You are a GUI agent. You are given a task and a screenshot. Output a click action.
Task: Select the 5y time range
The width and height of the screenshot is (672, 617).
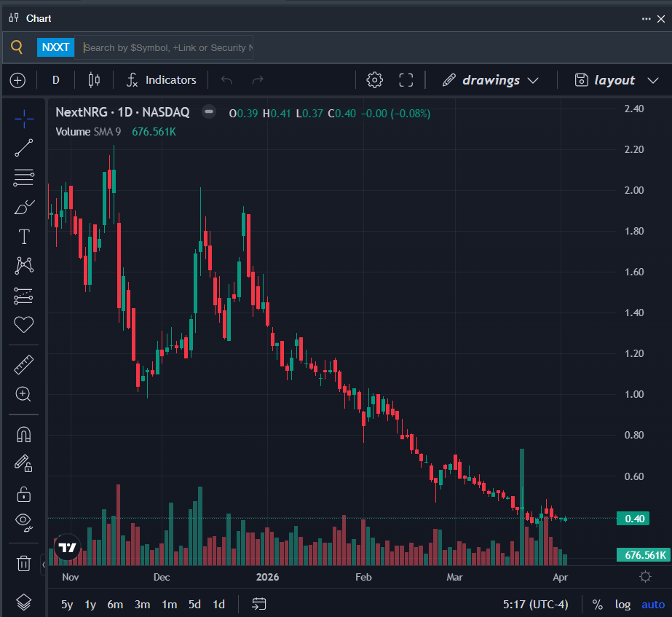[x=67, y=604]
